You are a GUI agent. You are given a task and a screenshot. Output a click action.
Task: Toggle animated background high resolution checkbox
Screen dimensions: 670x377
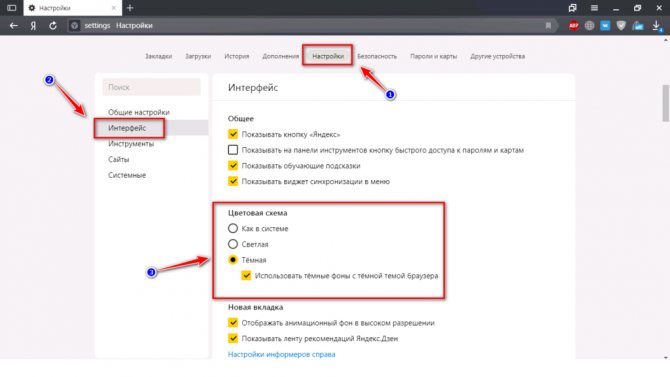(x=233, y=323)
